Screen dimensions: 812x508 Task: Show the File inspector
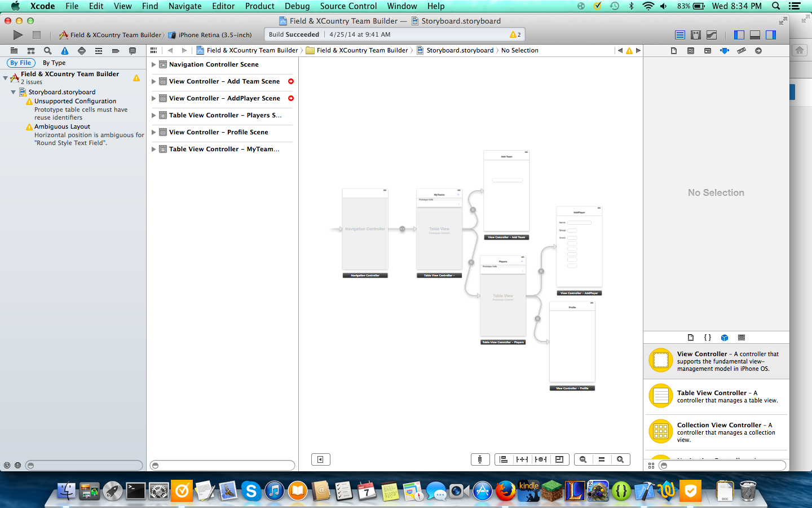674,51
